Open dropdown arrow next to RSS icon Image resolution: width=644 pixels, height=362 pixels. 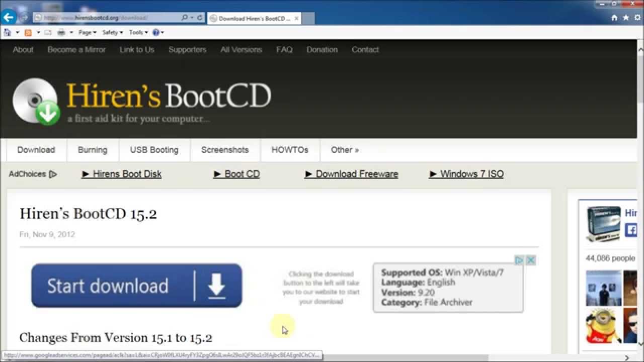point(38,33)
